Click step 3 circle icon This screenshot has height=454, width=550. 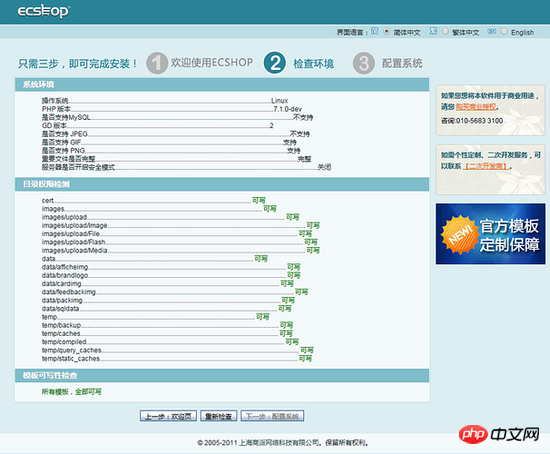(x=364, y=63)
